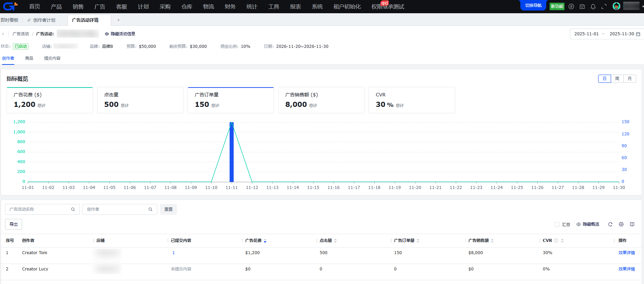
Task: Click the search icon in 创作者 field
Action: [150, 209]
